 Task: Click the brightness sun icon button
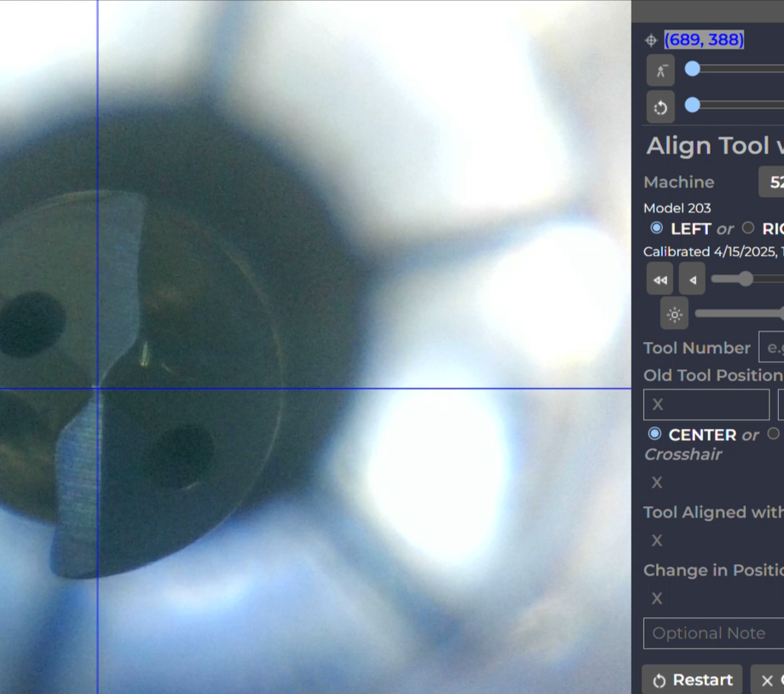pyautogui.click(x=674, y=315)
